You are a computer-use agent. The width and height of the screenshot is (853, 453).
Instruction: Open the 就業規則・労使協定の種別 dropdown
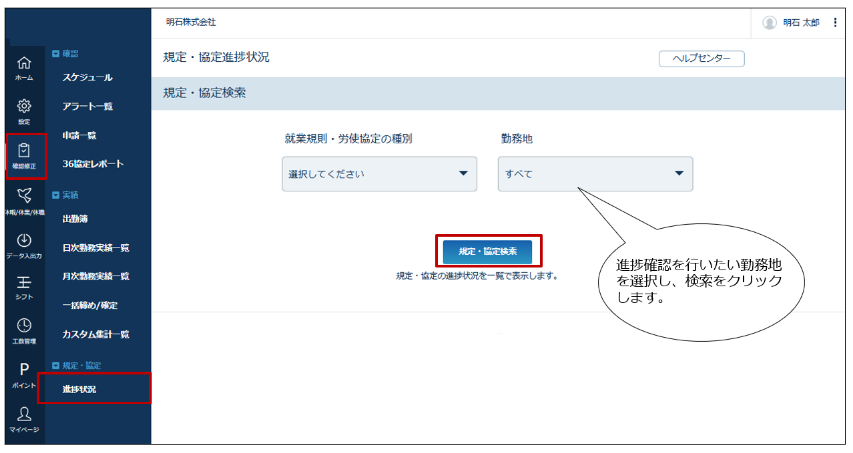point(379,174)
